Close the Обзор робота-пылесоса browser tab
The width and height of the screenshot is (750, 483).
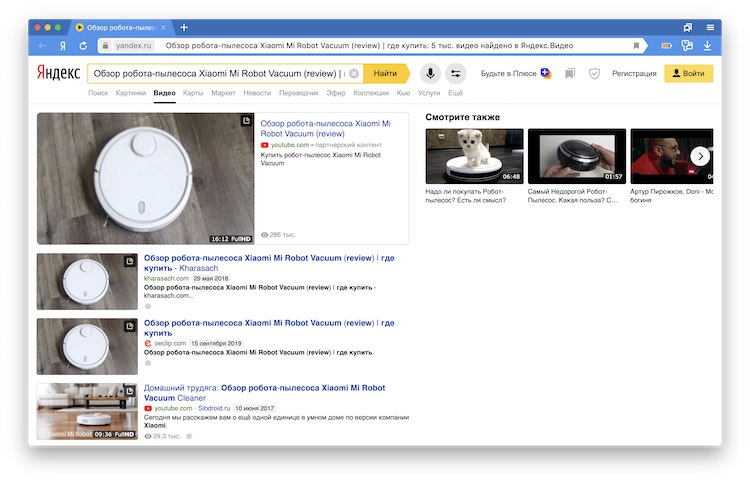coord(164,28)
